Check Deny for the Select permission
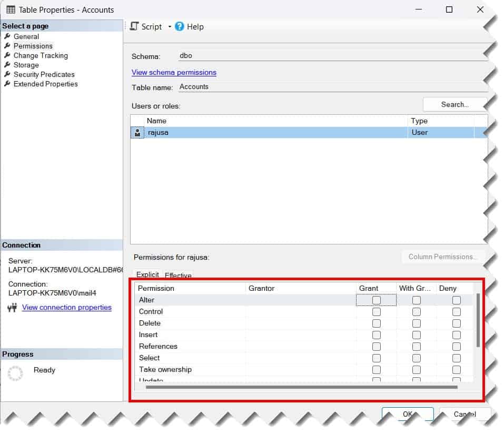504x433 pixels. (456, 358)
